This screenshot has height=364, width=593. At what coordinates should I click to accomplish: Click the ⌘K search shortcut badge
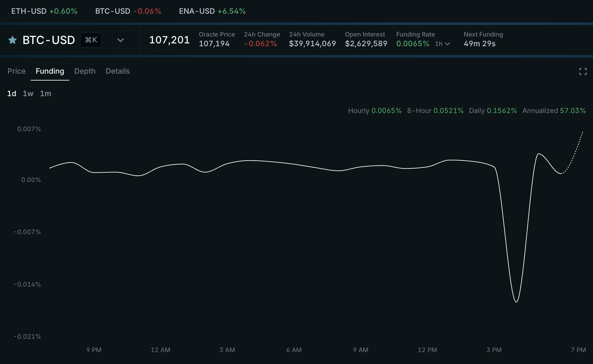(91, 40)
